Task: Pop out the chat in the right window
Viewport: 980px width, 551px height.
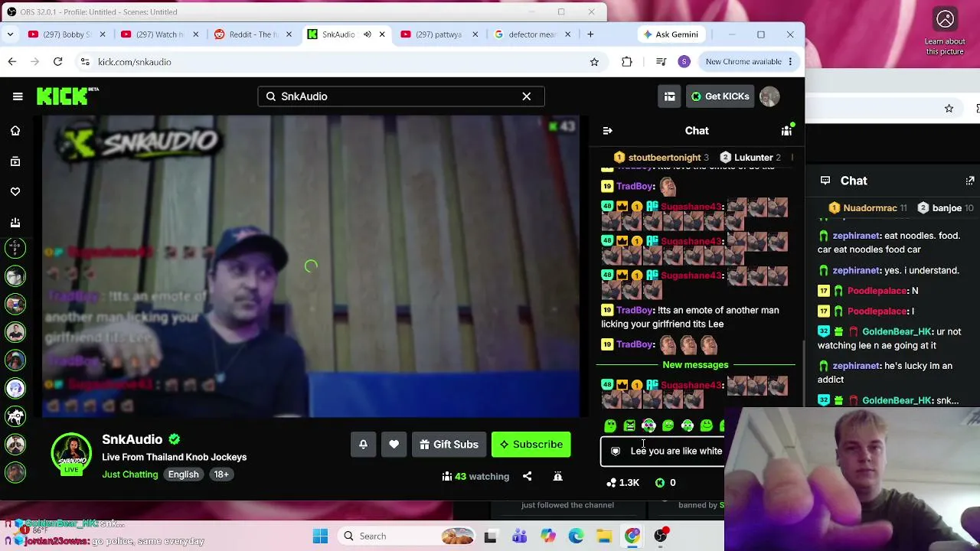Action: 970,181
